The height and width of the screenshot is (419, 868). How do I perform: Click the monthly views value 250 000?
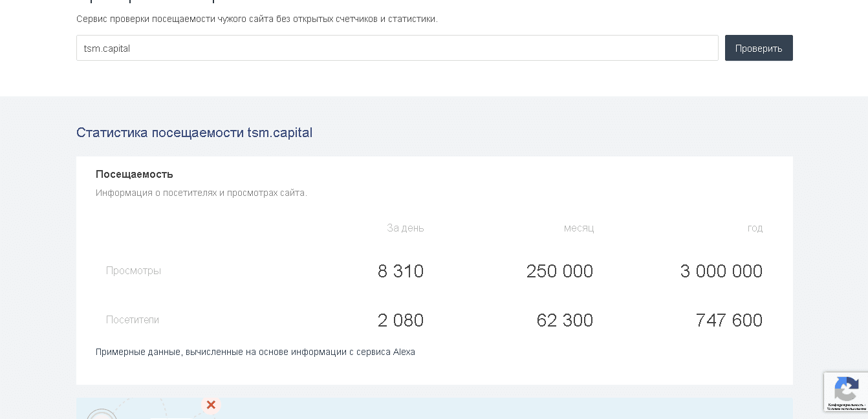[559, 271]
